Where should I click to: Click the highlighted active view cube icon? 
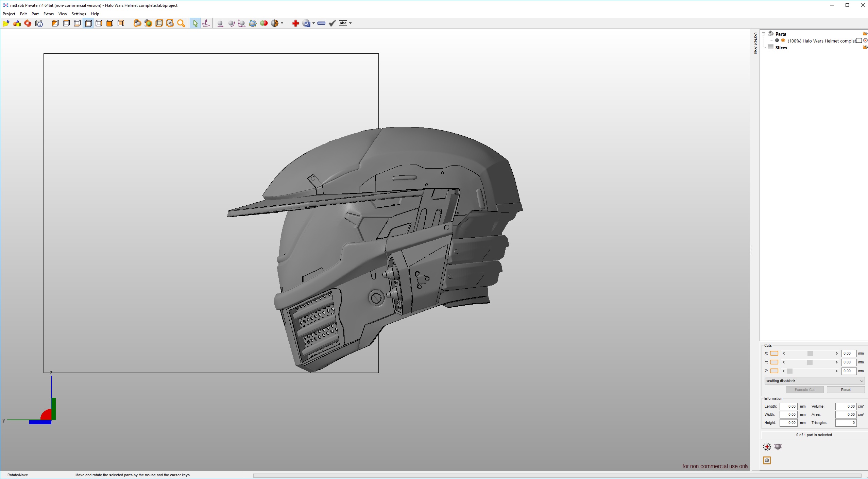click(88, 23)
